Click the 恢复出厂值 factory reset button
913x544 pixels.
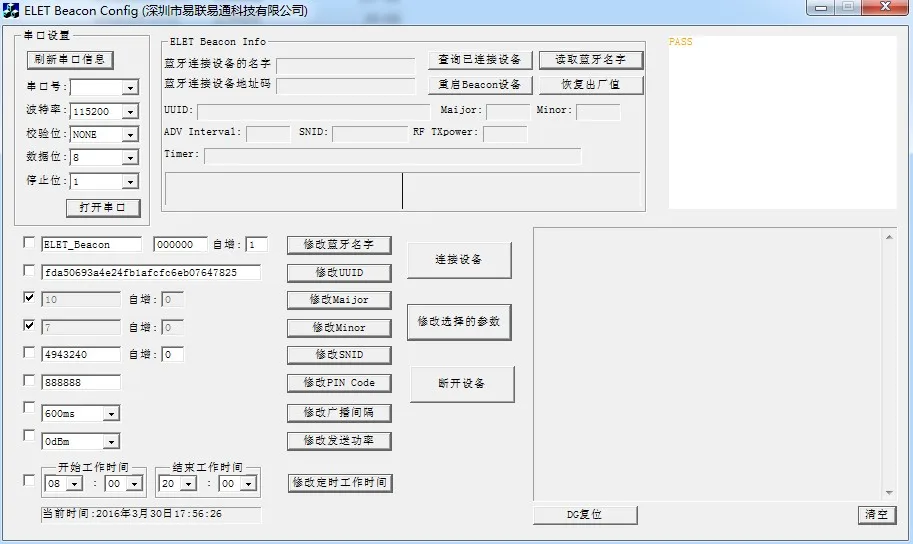coord(591,85)
